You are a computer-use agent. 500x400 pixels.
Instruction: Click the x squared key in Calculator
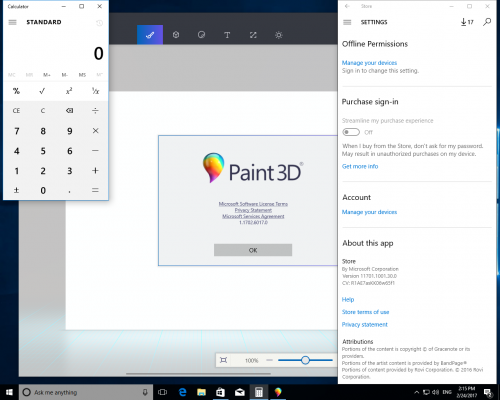pos(69,91)
